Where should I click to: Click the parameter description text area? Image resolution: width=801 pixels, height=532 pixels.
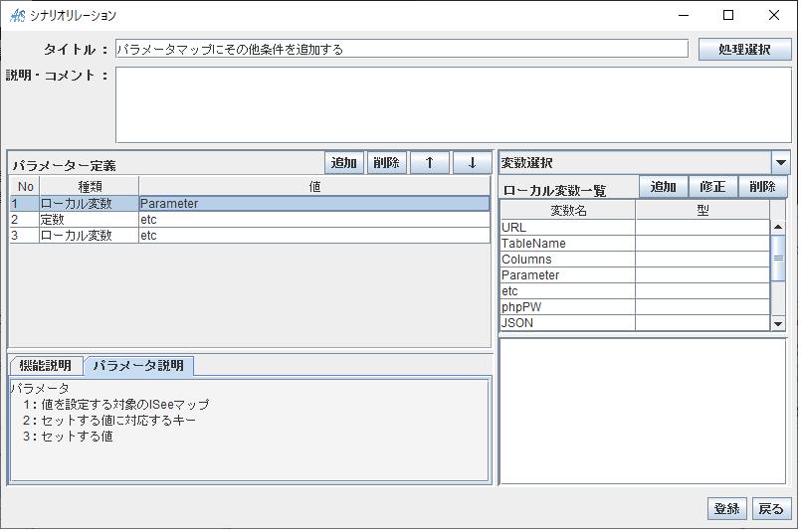[x=250, y=430]
